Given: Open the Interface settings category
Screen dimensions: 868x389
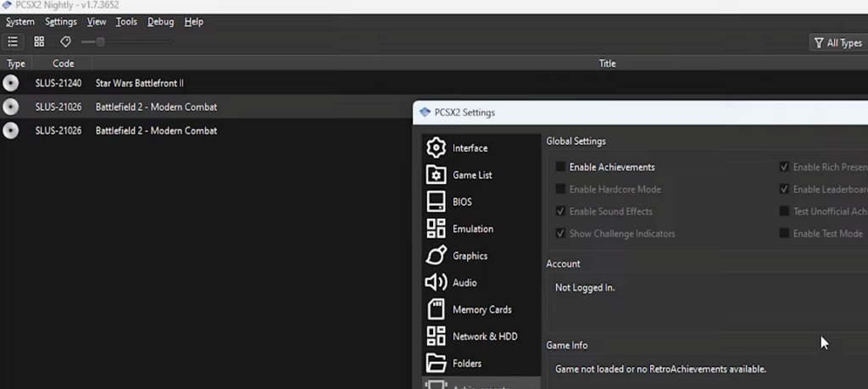Looking at the screenshot, I should click(x=470, y=148).
